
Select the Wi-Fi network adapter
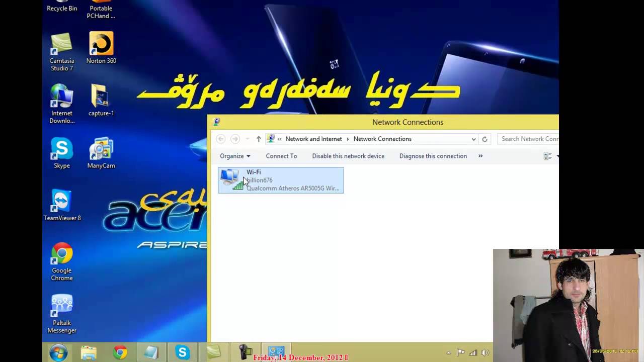281,180
